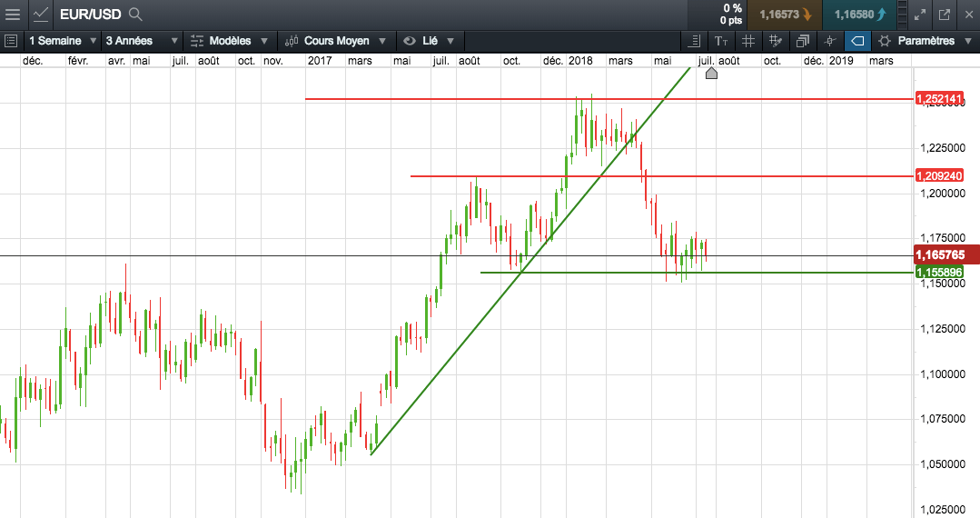Click the grid with eyedropper icon

click(776, 41)
